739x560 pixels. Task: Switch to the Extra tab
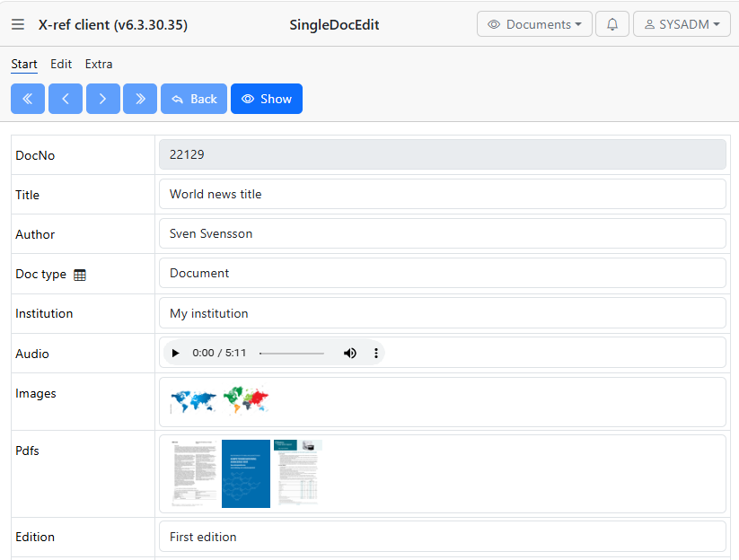point(99,64)
